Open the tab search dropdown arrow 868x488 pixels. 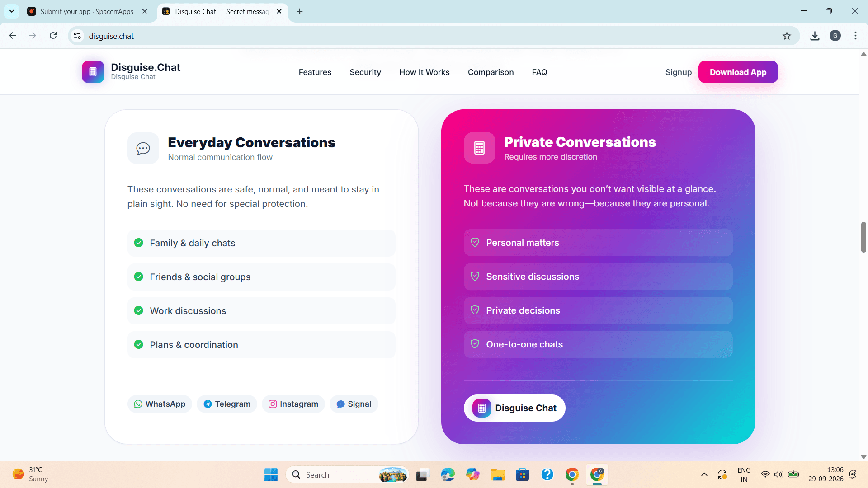click(12, 11)
